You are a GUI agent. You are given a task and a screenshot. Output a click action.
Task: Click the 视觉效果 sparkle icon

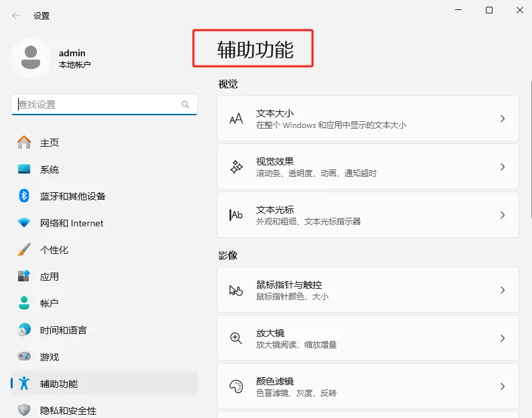pos(236,167)
